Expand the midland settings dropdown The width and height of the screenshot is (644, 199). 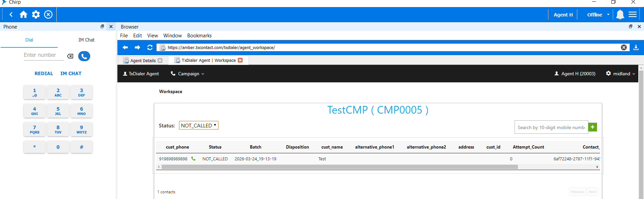coord(621,74)
